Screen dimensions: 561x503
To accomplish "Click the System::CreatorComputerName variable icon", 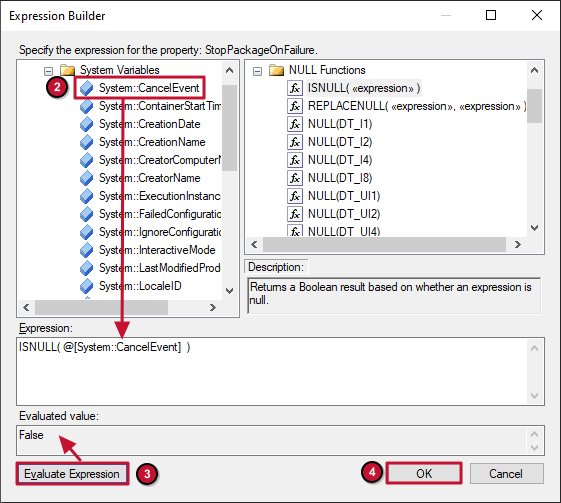I will 87,160.
